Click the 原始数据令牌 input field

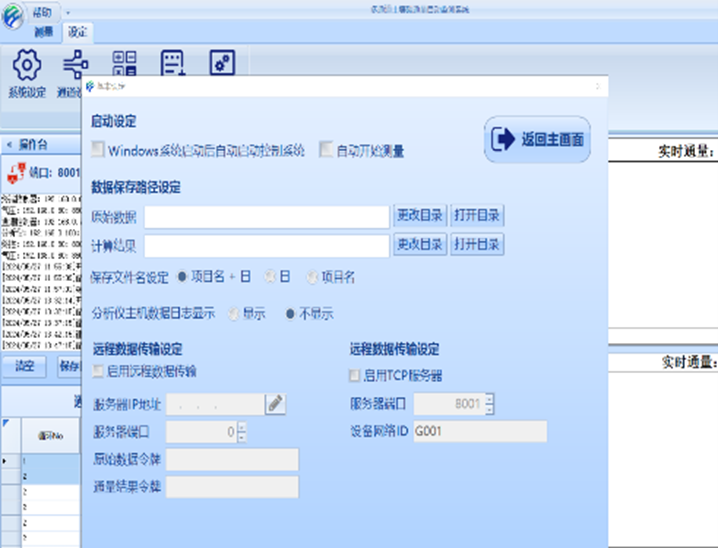232,459
